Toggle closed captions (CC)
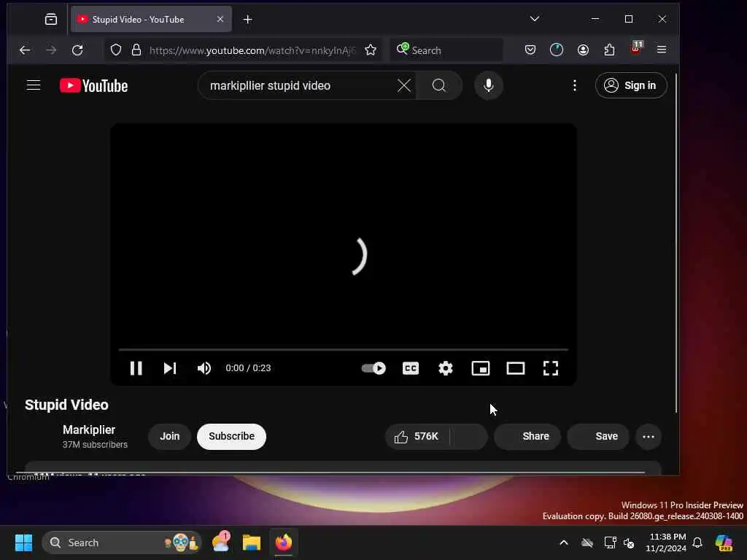The image size is (747, 560). click(411, 368)
